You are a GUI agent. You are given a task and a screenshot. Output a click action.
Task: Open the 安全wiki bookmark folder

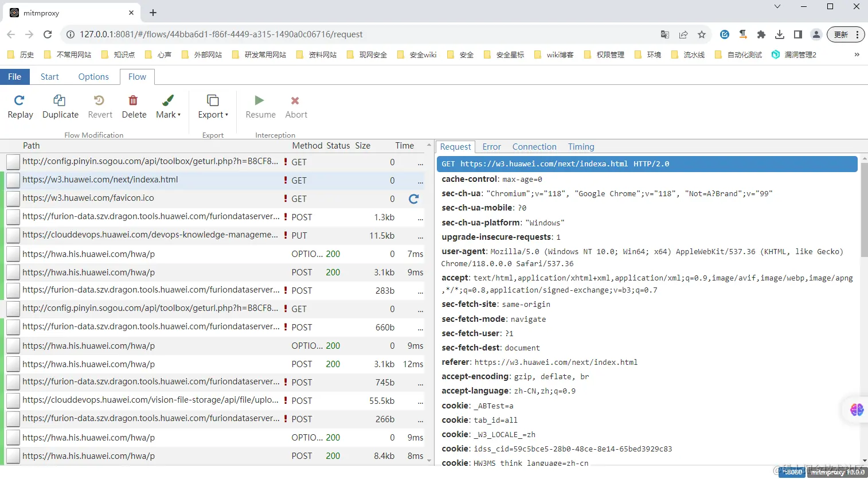[x=417, y=54]
